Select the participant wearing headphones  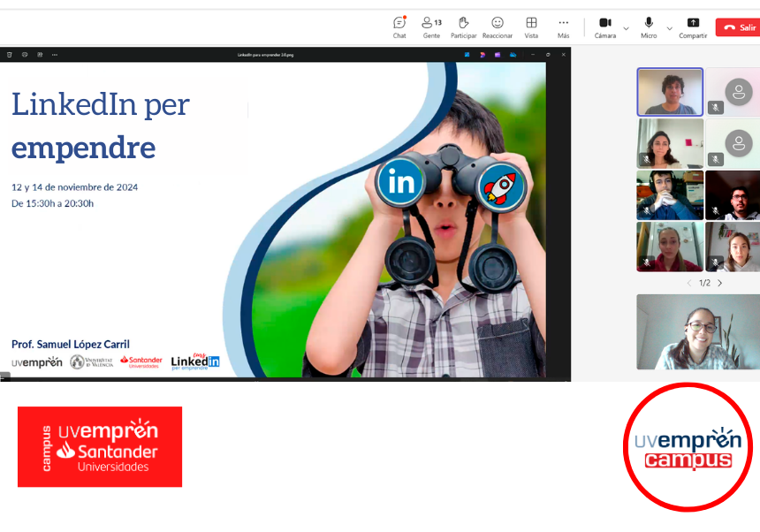(x=670, y=195)
